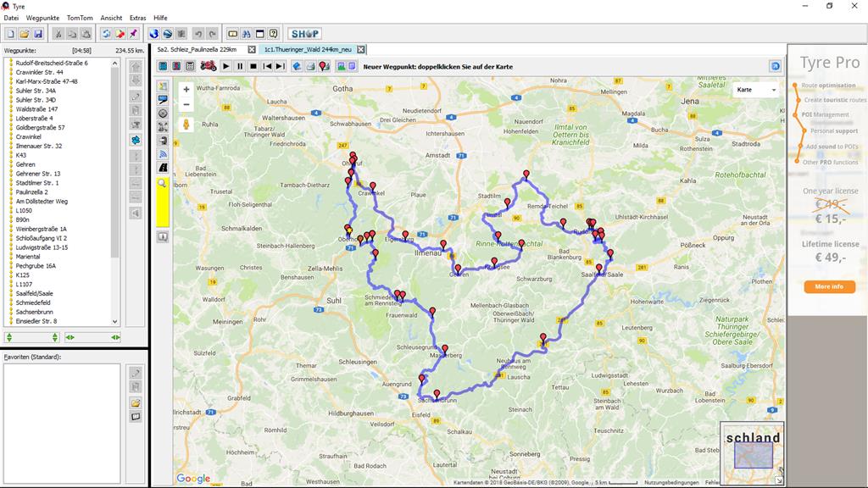Click the overview minimap thumbnail
The height and width of the screenshot is (488, 868).
tap(752, 453)
